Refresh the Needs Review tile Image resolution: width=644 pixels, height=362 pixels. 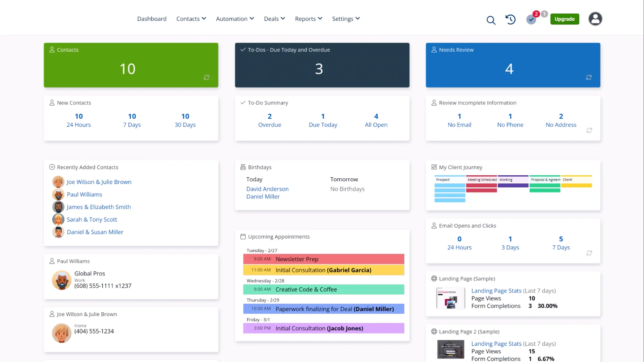pos(589,77)
